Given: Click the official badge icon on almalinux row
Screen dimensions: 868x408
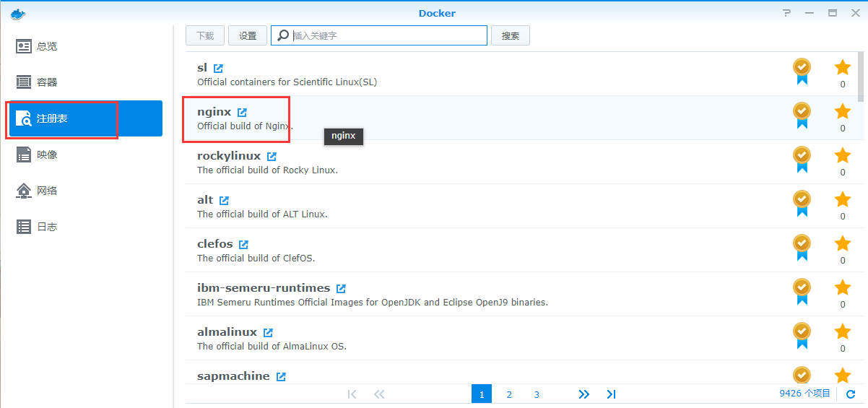Looking at the screenshot, I should tap(802, 336).
